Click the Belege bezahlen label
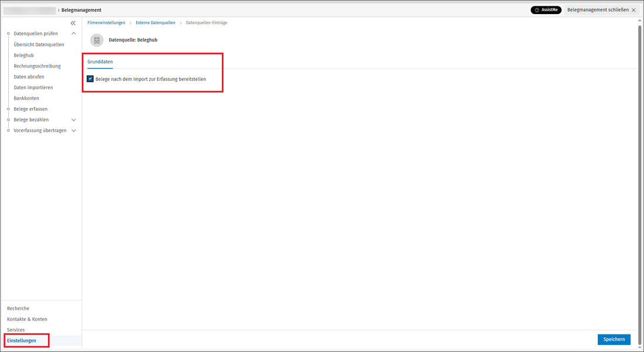The height and width of the screenshot is (352, 644). [x=31, y=120]
